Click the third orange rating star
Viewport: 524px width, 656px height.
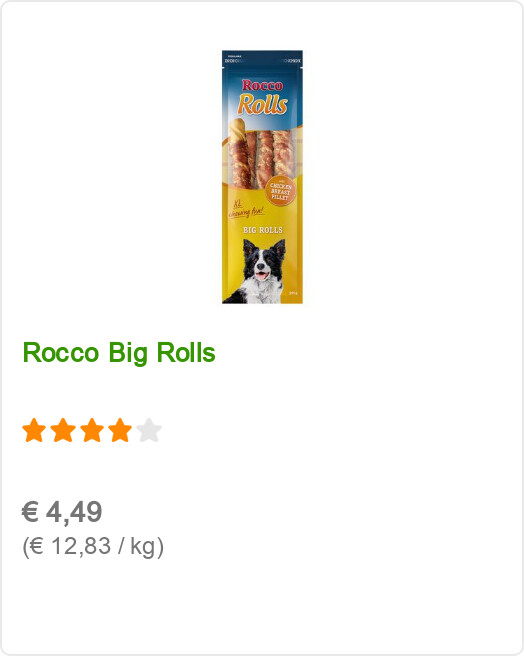tap(92, 430)
